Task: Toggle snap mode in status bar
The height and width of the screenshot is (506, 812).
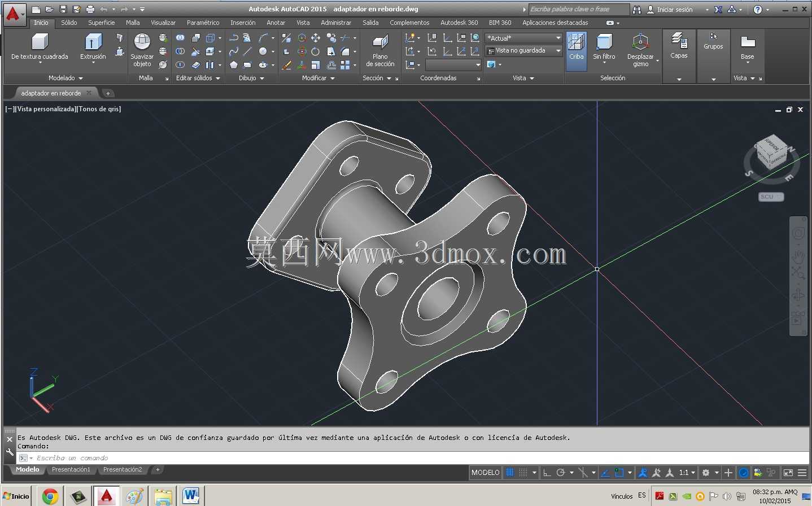Action: (523, 473)
